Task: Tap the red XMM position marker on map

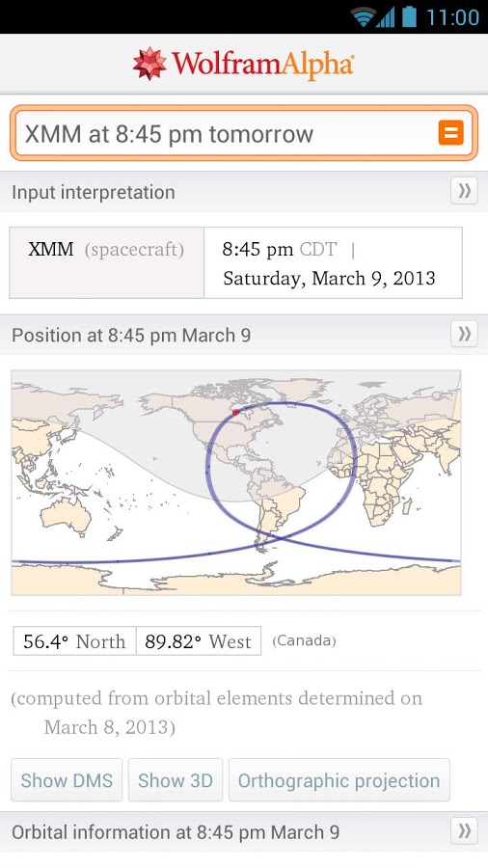Action: pos(235,412)
